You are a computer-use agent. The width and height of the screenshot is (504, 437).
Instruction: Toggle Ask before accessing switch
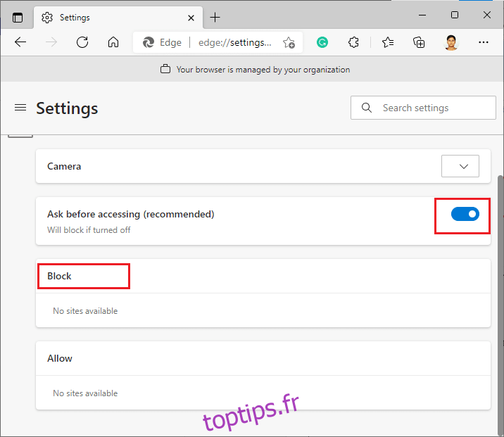pos(465,214)
